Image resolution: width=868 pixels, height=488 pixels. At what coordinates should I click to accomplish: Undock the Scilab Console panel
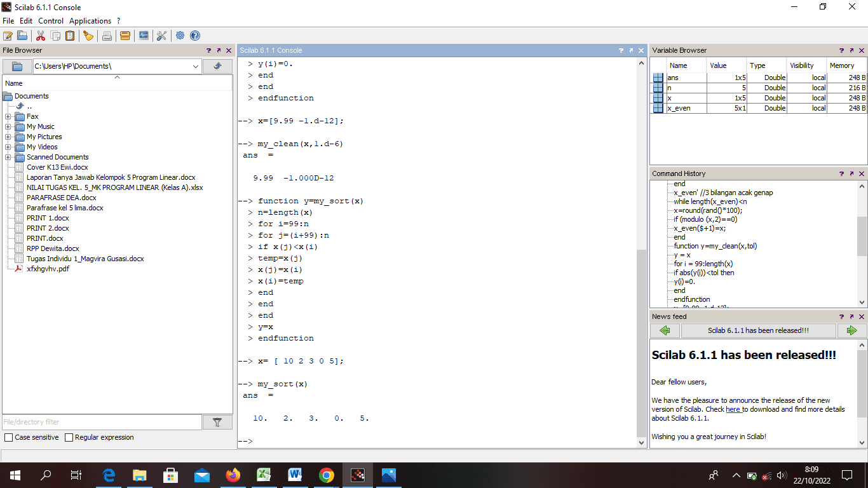(x=631, y=50)
